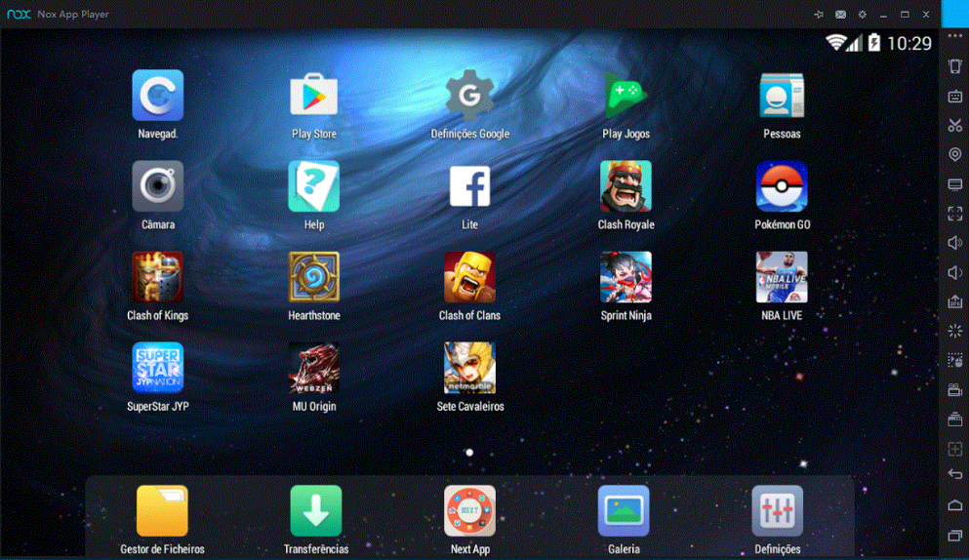Open the mail icon in Nox title bar
The height and width of the screenshot is (560, 969).
pyautogui.click(x=840, y=15)
